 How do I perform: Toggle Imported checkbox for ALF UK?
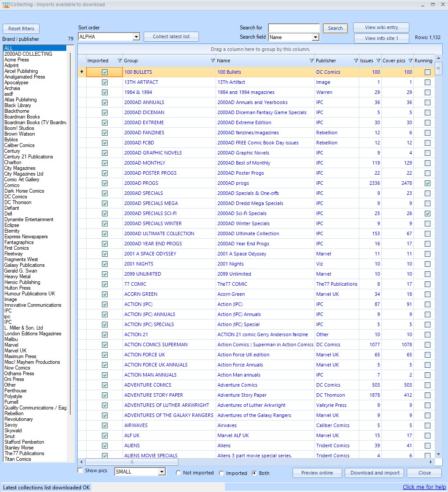[105, 436]
